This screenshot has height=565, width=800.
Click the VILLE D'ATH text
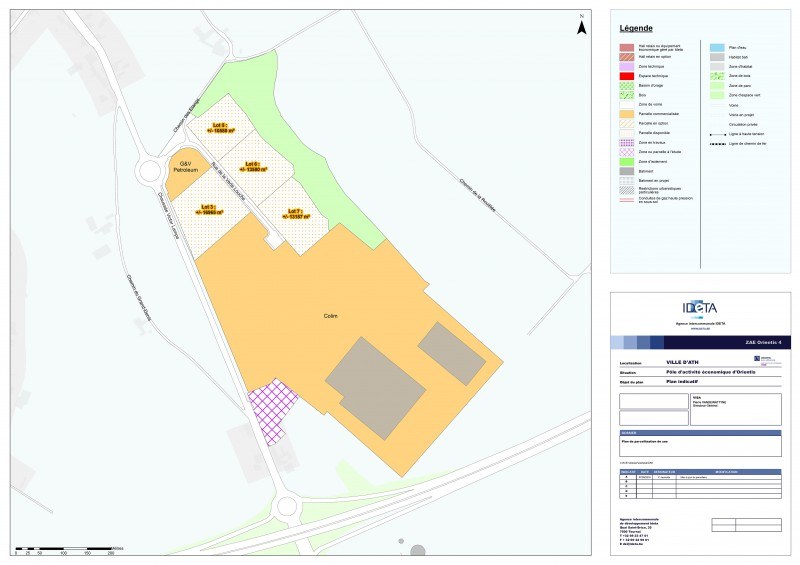coord(682,362)
